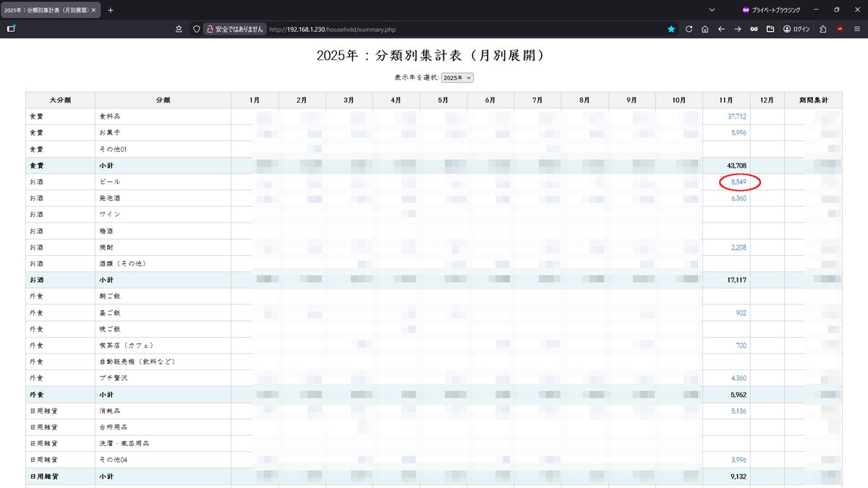868x488 pixels.
Task: Click the red extension icon
Action: (x=840, y=29)
